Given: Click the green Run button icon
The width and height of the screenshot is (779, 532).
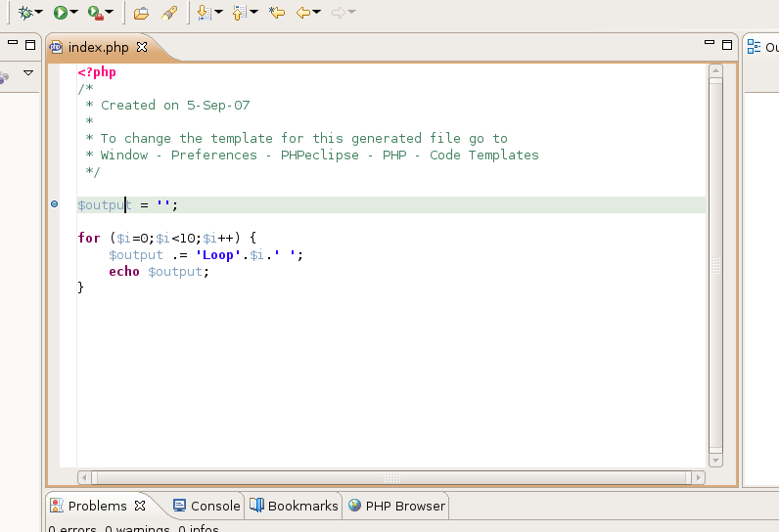Looking at the screenshot, I should pos(61,13).
